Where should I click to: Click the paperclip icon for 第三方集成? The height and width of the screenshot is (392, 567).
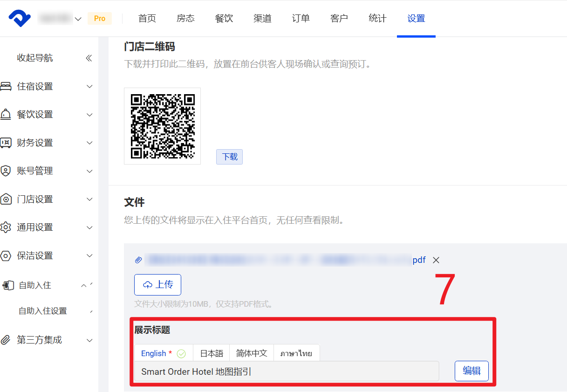6,340
